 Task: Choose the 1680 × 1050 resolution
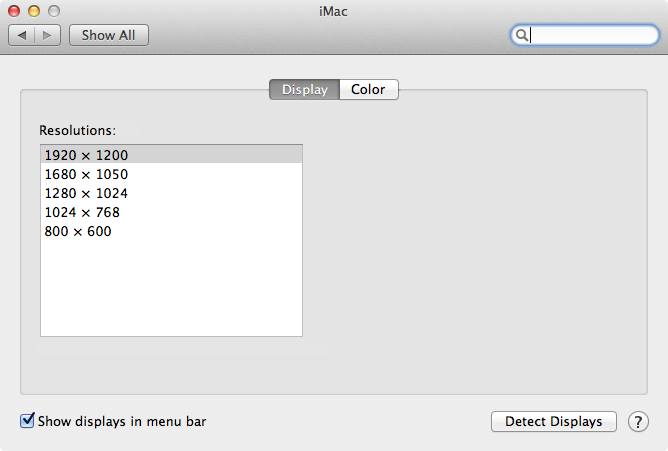pos(171,174)
